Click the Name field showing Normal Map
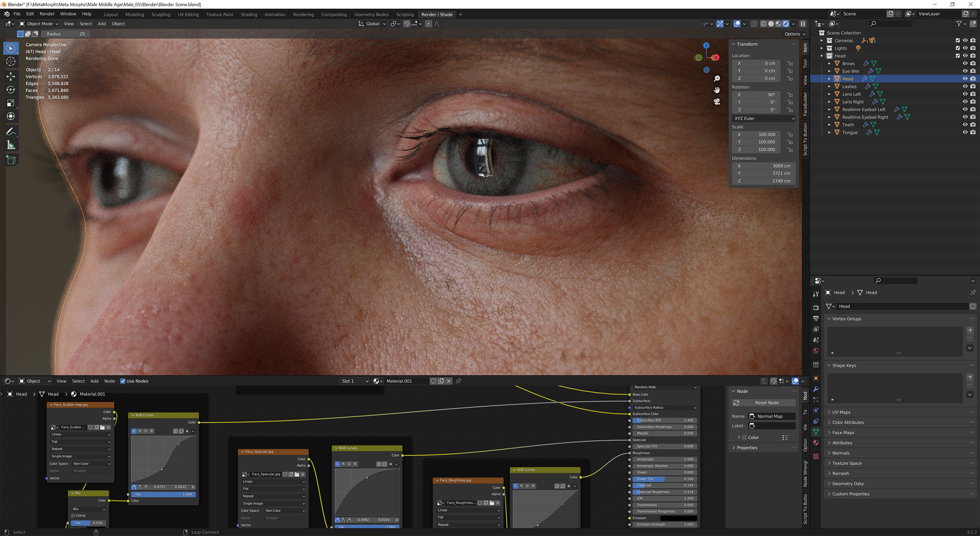This screenshot has width=980, height=536. (772, 416)
